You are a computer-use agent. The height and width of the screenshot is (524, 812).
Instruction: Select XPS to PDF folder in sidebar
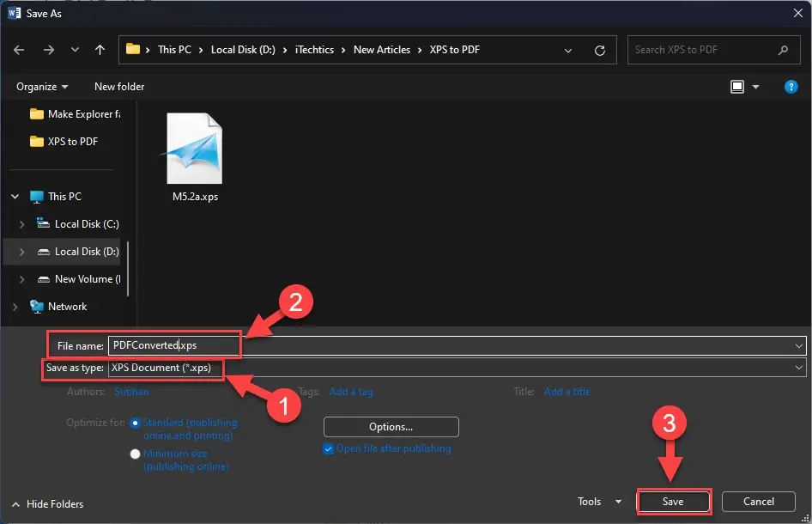point(64,142)
